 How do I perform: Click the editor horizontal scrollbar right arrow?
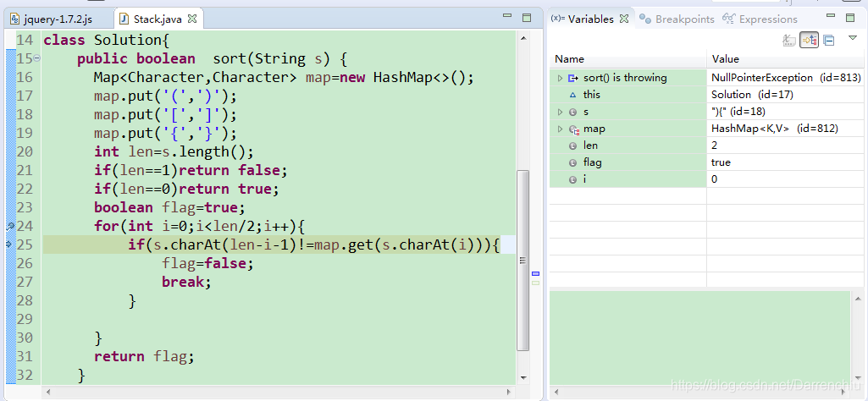[510, 392]
